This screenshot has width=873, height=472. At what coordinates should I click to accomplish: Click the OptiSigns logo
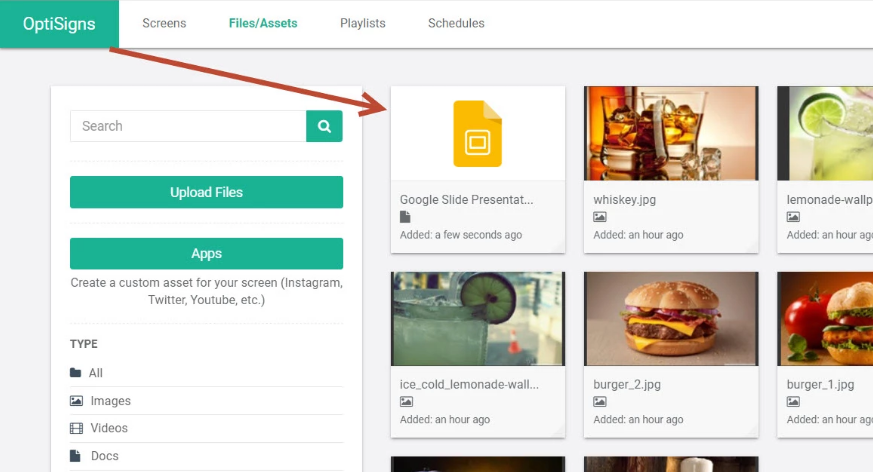click(x=59, y=23)
